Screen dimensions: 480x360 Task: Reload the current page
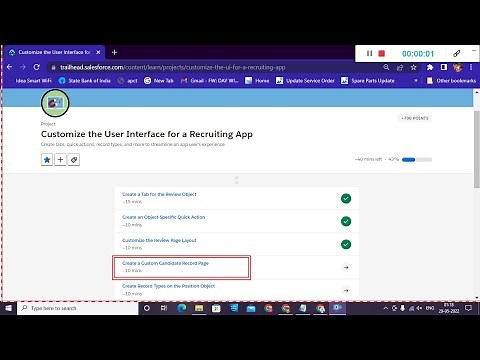[36, 67]
